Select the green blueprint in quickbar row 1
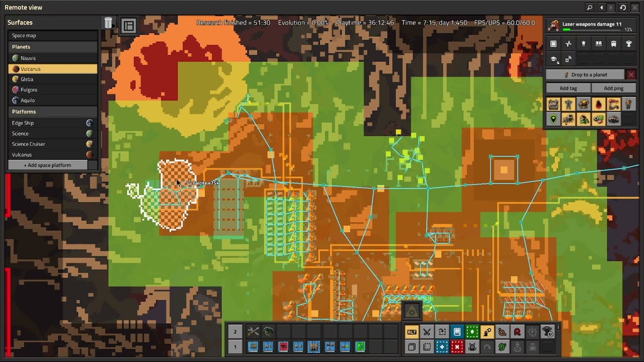644x362 pixels. point(360,346)
